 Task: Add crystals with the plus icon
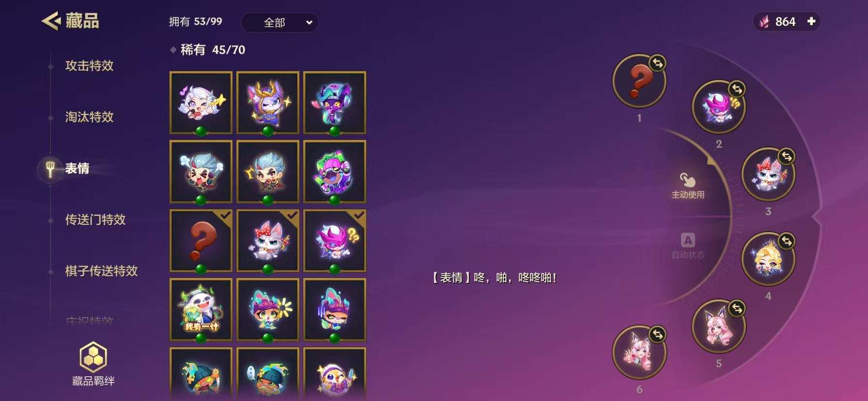pyautogui.click(x=811, y=21)
